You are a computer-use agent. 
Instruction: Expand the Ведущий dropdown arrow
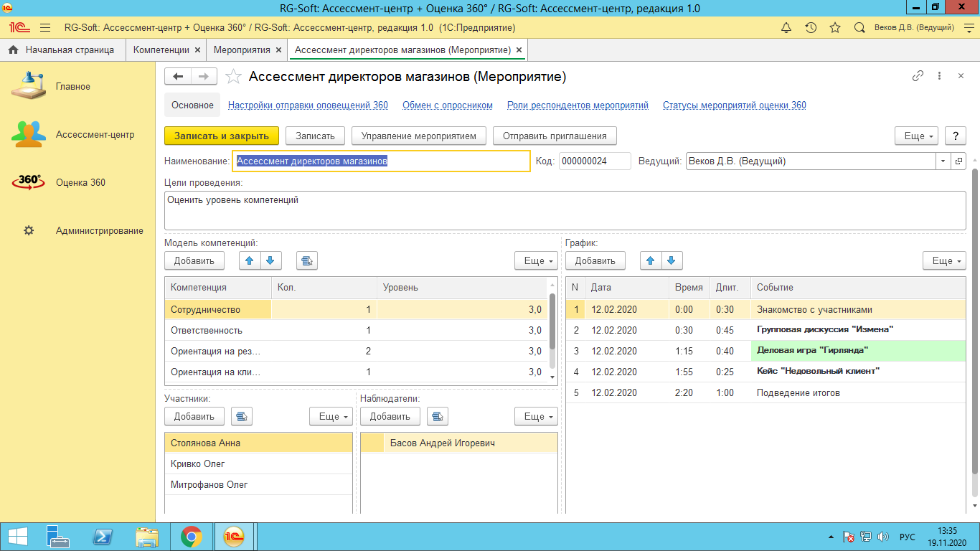(943, 161)
